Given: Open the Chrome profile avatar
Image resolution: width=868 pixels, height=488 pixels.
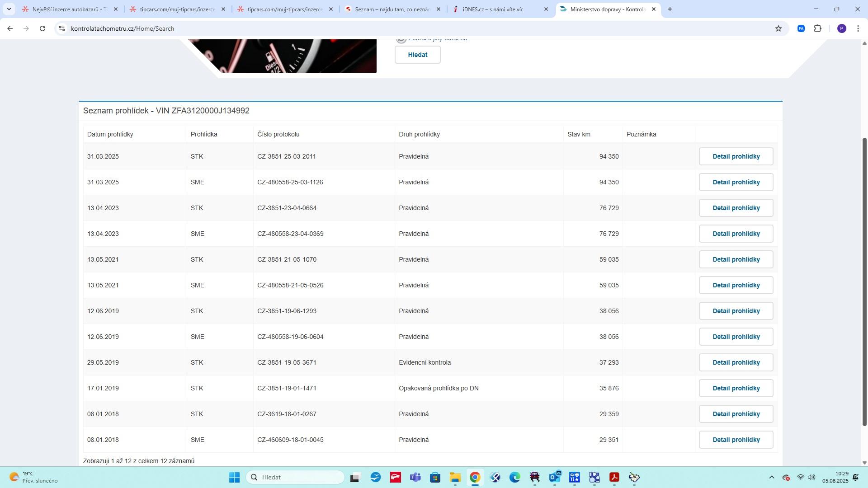Looking at the screenshot, I should click(x=841, y=28).
